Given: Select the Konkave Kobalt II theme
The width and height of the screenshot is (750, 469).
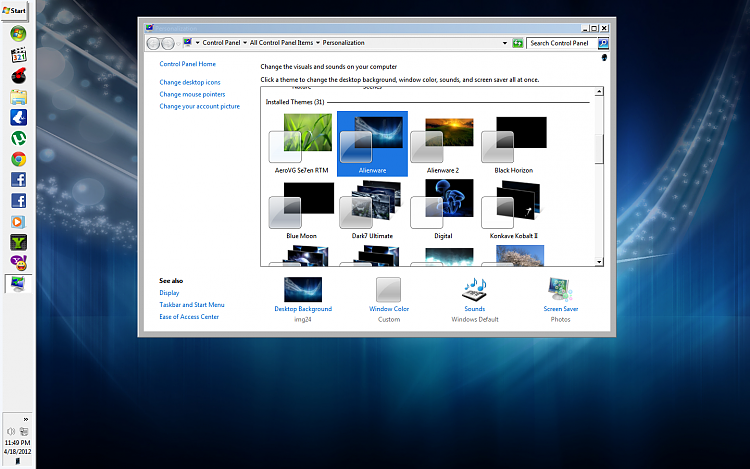Looking at the screenshot, I should tap(514, 209).
